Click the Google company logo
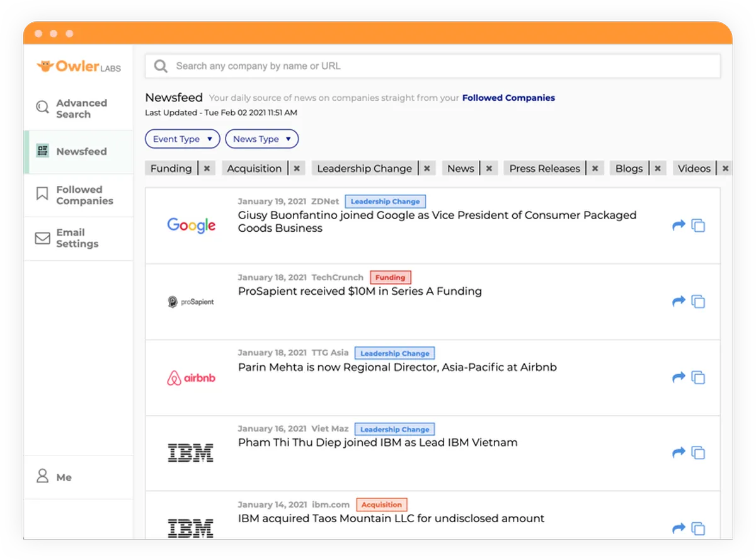The image size is (756, 560). click(192, 226)
